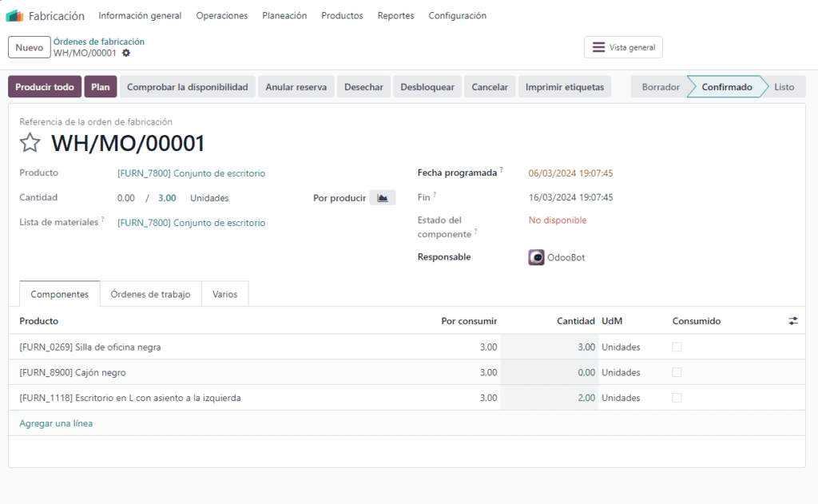Click the Producir todo button
Screen dimensions: 818x504
tap(44, 86)
